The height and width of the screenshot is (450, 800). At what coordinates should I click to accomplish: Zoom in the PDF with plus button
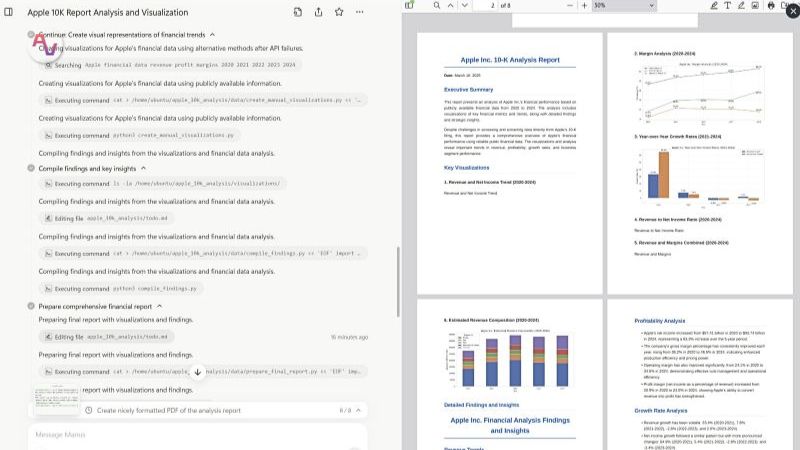[x=584, y=5]
